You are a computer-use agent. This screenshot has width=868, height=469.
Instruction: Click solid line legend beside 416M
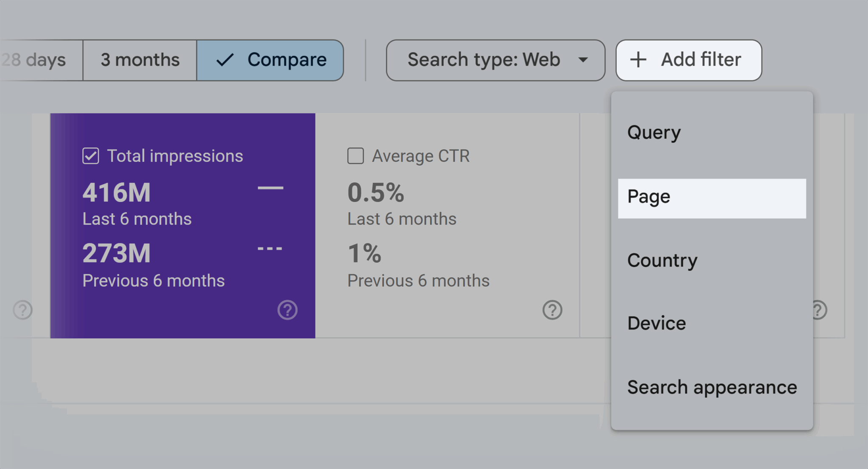pos(270,188)
